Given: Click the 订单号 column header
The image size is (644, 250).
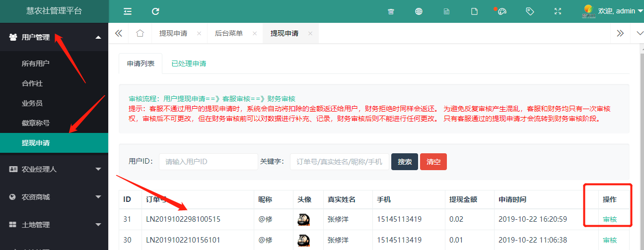Looking at the screenshot, I should point(156,199).
